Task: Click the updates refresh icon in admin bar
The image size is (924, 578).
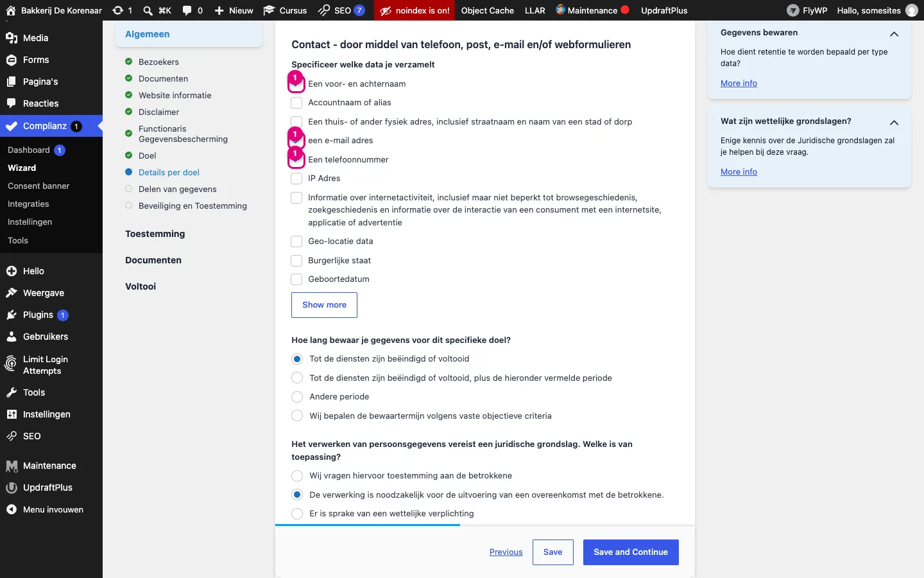Action: (x=118, y=10)
